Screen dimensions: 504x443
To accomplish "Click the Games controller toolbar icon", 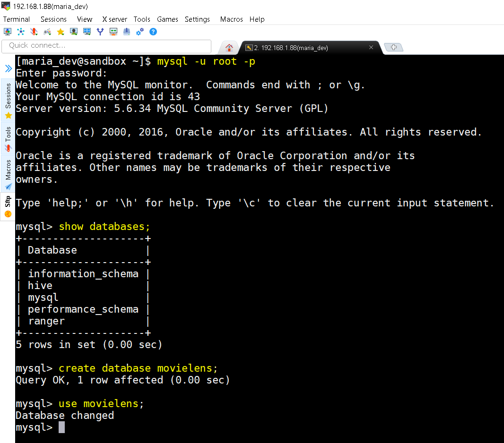I will [47, 32].
